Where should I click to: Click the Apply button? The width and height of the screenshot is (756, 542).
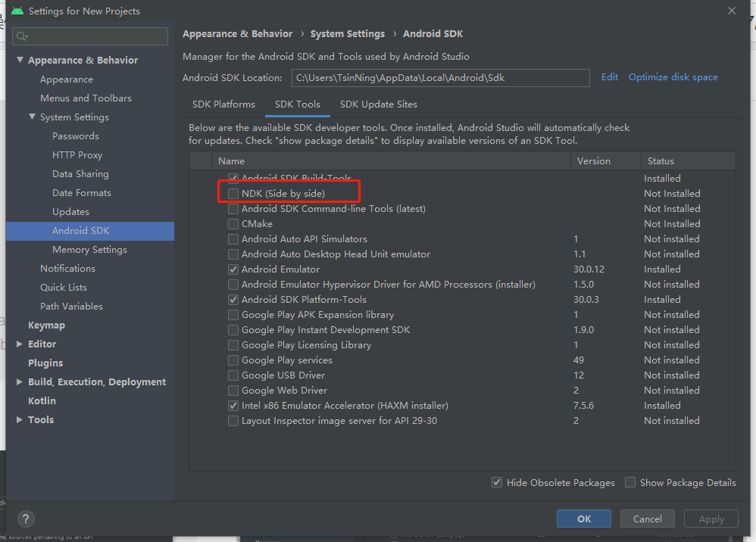pyautogui.click(x=711, y=519)
